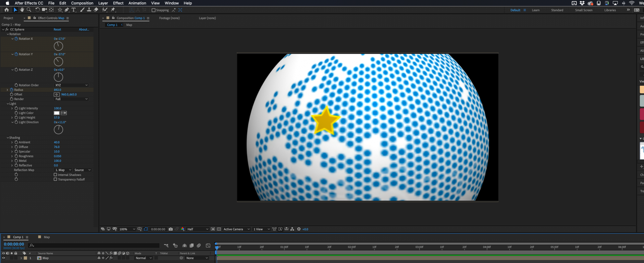Click the About link for CC Sphere
The width and height of the screenshot is (644, 263).
84,29
